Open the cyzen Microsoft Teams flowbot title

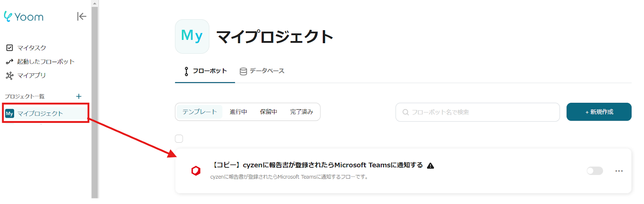(317, 165)
